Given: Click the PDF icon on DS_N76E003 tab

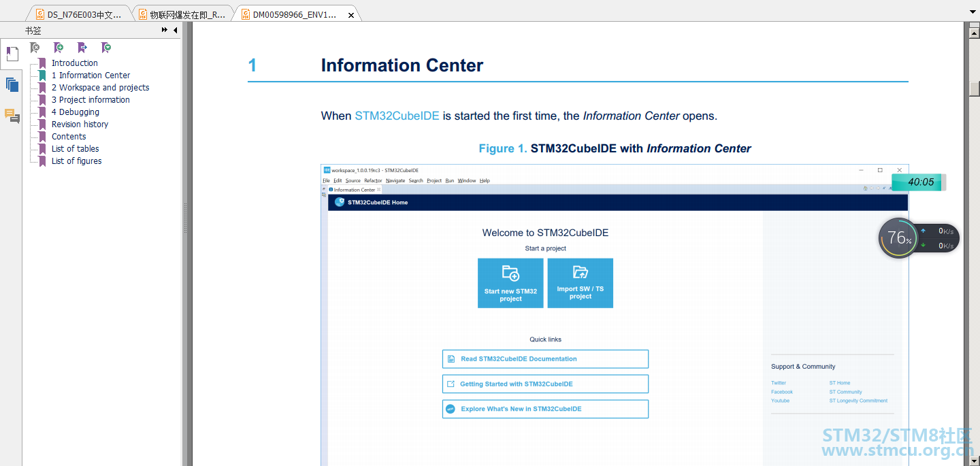Looking at the screenshot, I should [x=40, y=14].
